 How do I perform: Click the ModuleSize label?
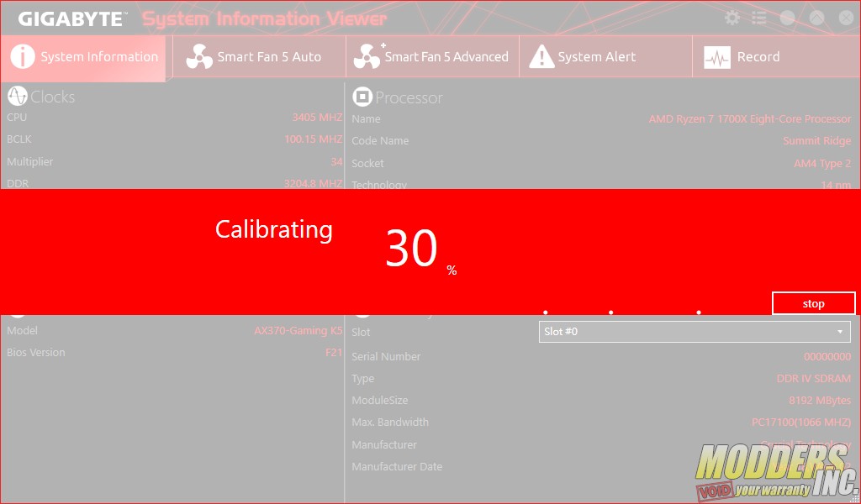[x=380, y=401]
